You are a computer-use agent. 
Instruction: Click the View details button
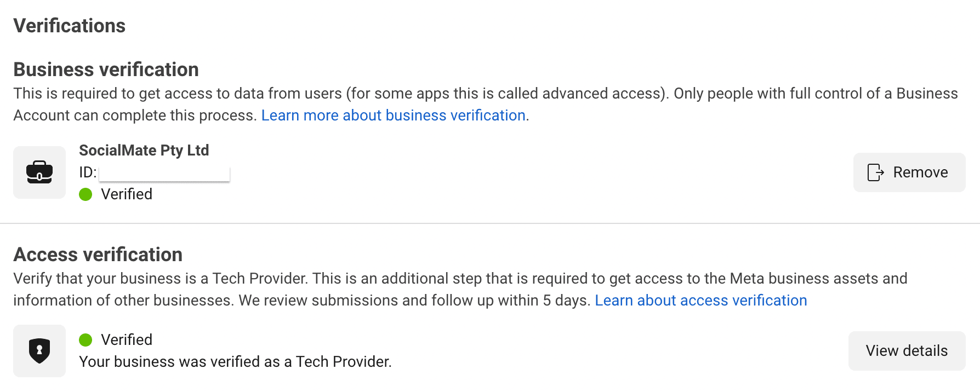point(906,350)
